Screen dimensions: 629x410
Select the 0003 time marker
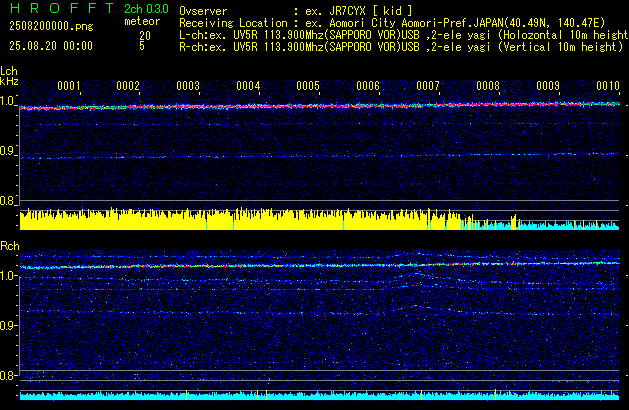(x=188, y=86)
